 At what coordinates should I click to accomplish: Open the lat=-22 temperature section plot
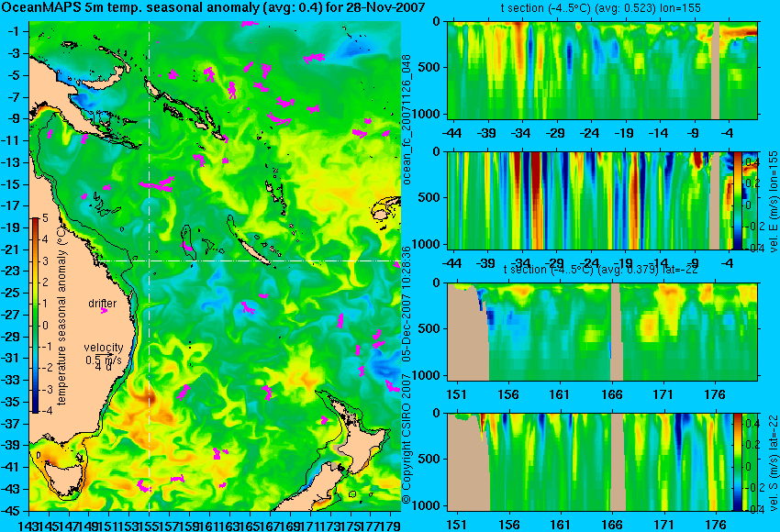coord(602,332)
